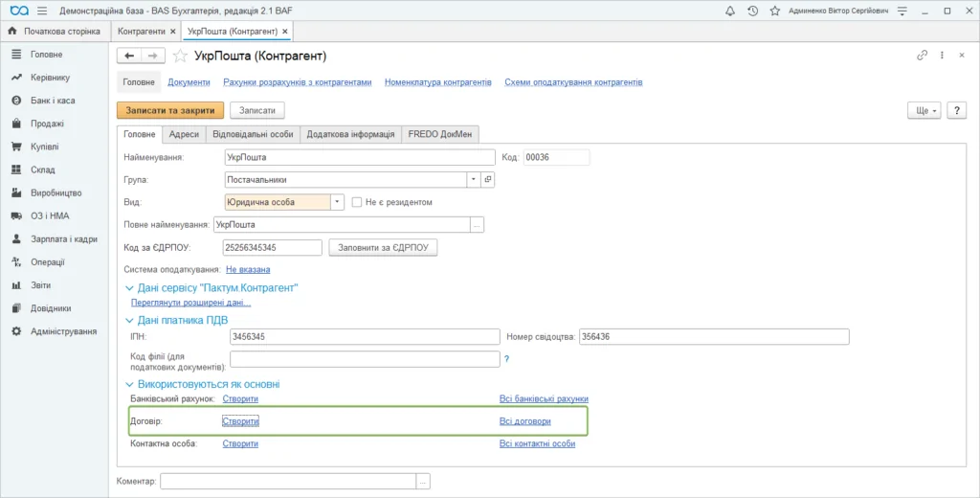Open the Вид dropdown arrow
Screen dimensions: 980x498
pos(338,202)
